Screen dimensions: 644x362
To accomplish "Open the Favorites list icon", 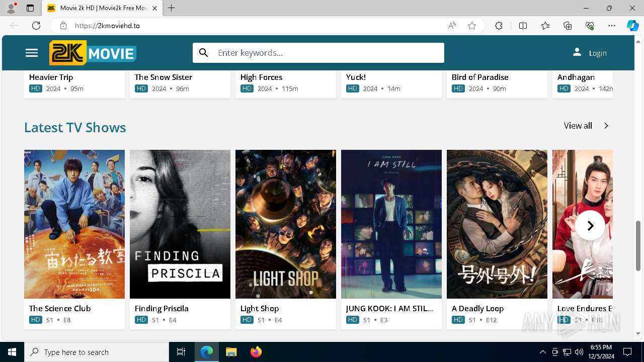I will (545, 26).
